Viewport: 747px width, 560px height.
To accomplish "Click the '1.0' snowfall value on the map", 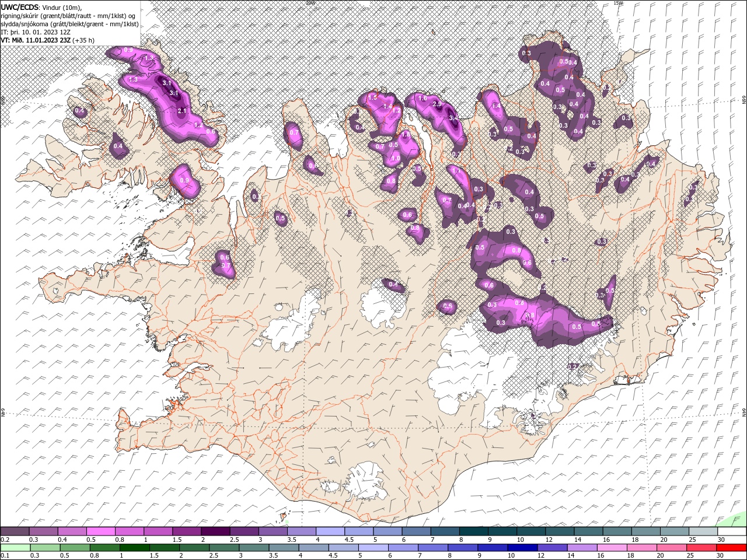I will click(x=395, y=159).
